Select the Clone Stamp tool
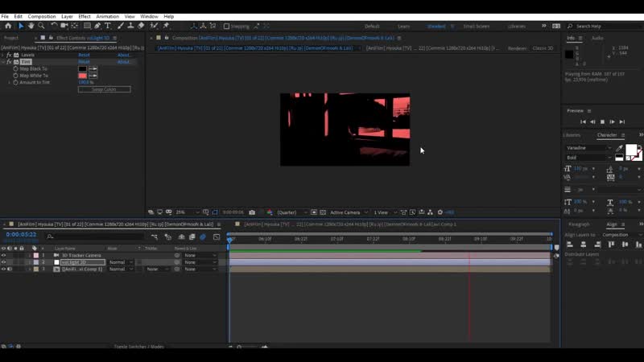Viewport: 644px width, 362px height. pyautogui.click(x=130, y=26)
